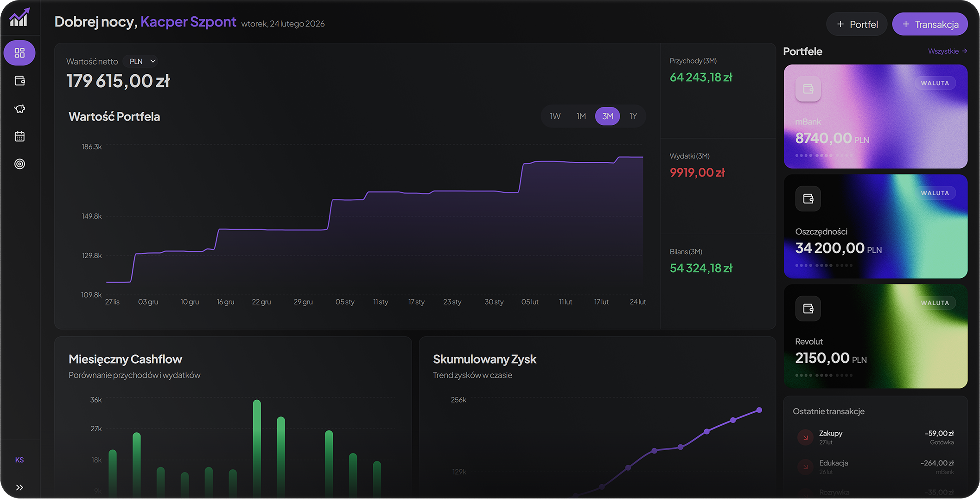Open the KS user avatar
The image size is (980, 499).
[x=19, y=460]
